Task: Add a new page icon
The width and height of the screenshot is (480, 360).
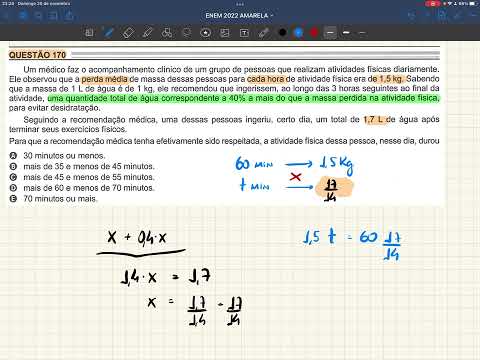Action: coord(442,15)
